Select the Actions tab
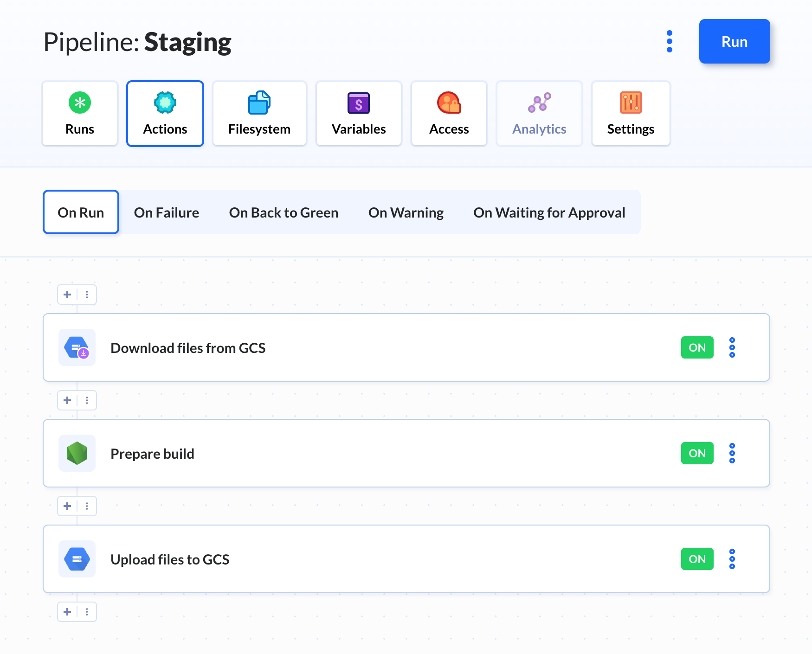The image size is (812, 654). click(165, 114)
